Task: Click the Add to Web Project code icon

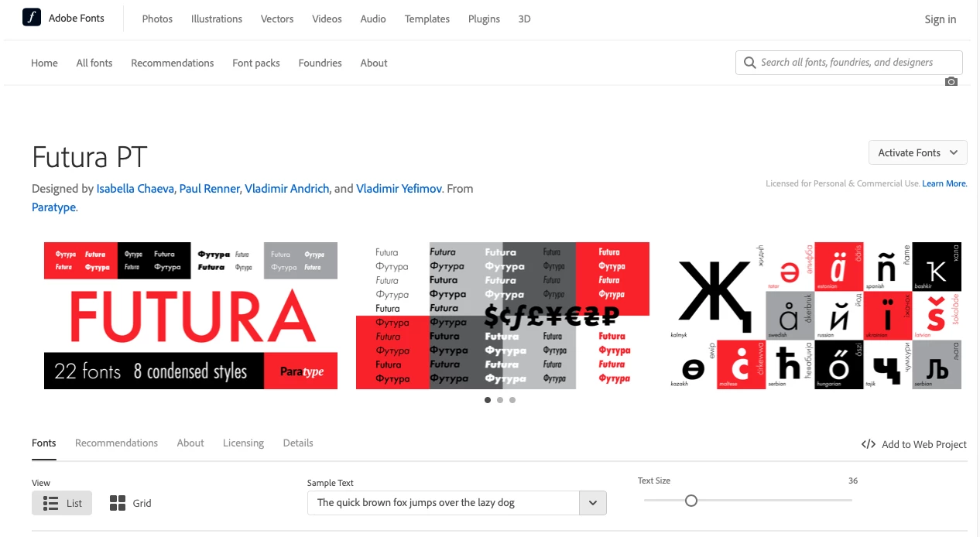Action: click(x=869, y=444)
